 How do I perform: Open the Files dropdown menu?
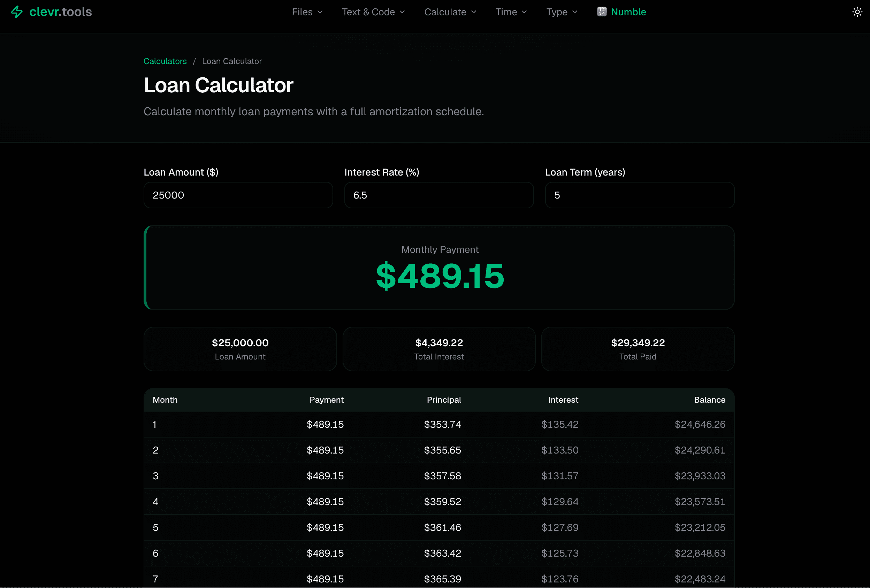click(x=307, y=11)
